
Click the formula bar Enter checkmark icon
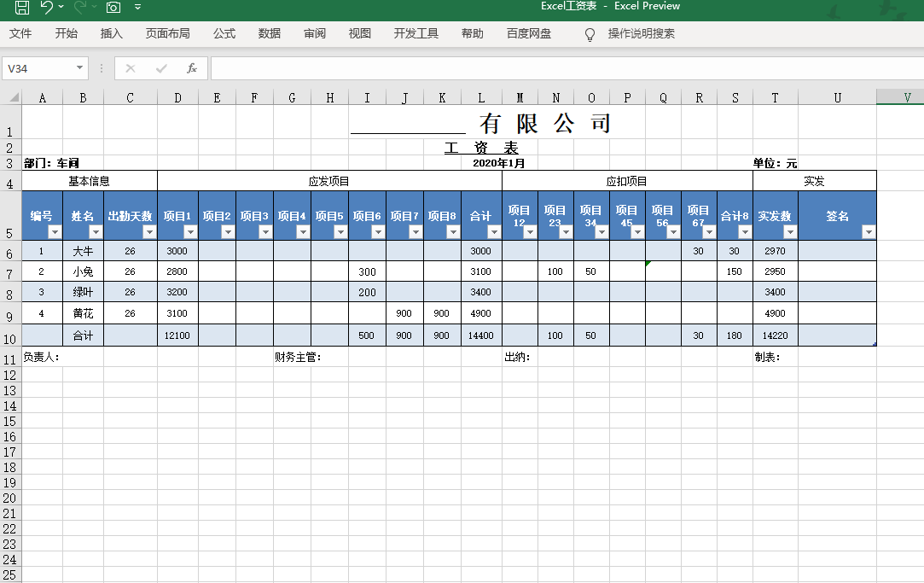point(161,68)
